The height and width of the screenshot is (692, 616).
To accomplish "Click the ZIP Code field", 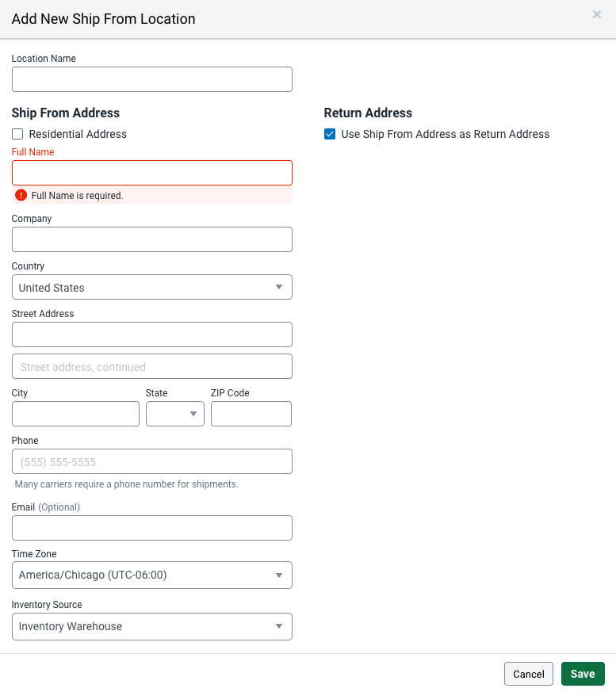I will point(251,414).
